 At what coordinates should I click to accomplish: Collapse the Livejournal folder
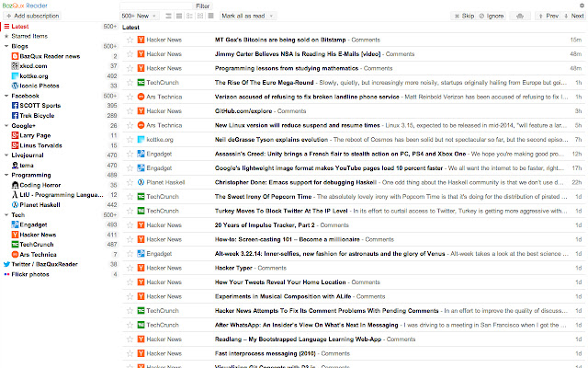point(6,155)
